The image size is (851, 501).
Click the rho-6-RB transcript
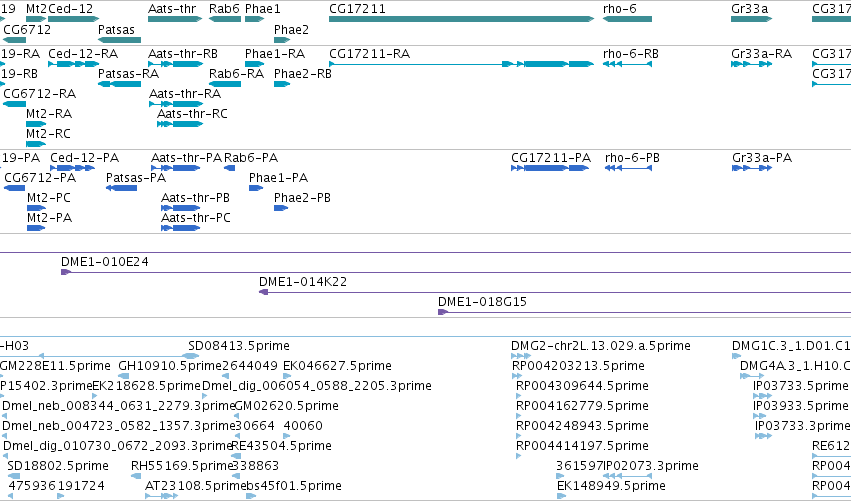627,64
